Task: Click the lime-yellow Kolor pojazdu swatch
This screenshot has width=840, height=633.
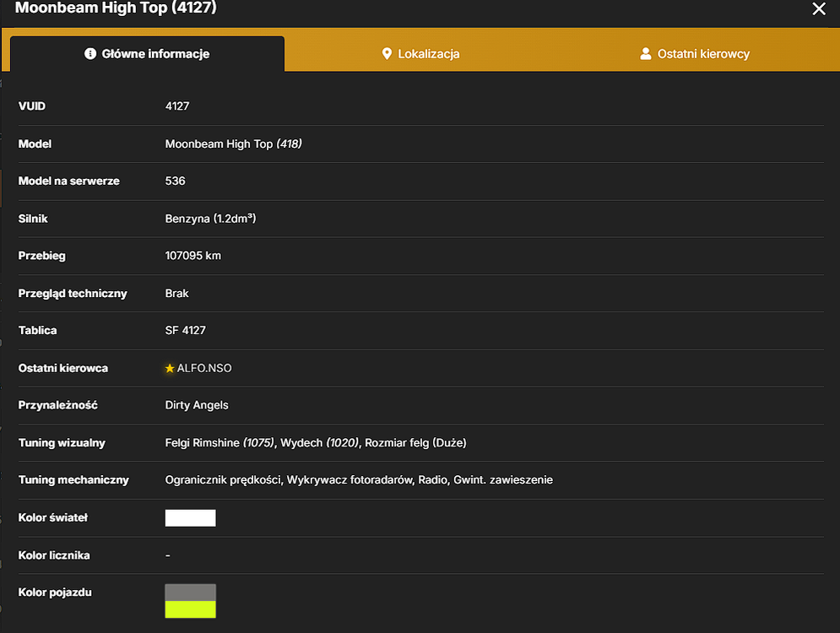Action: (190, 609)
